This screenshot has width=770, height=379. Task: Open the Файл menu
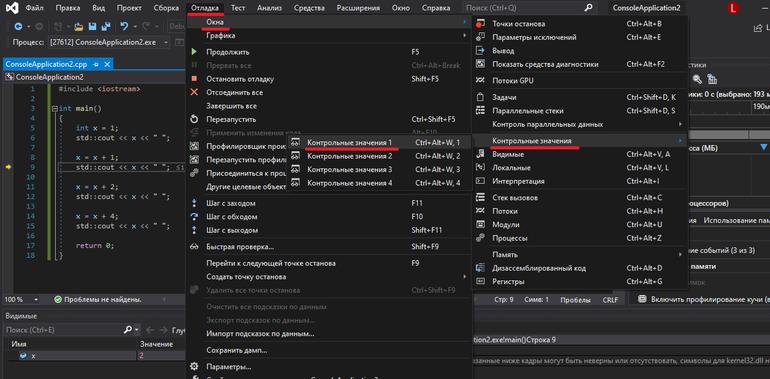[33, 8]
